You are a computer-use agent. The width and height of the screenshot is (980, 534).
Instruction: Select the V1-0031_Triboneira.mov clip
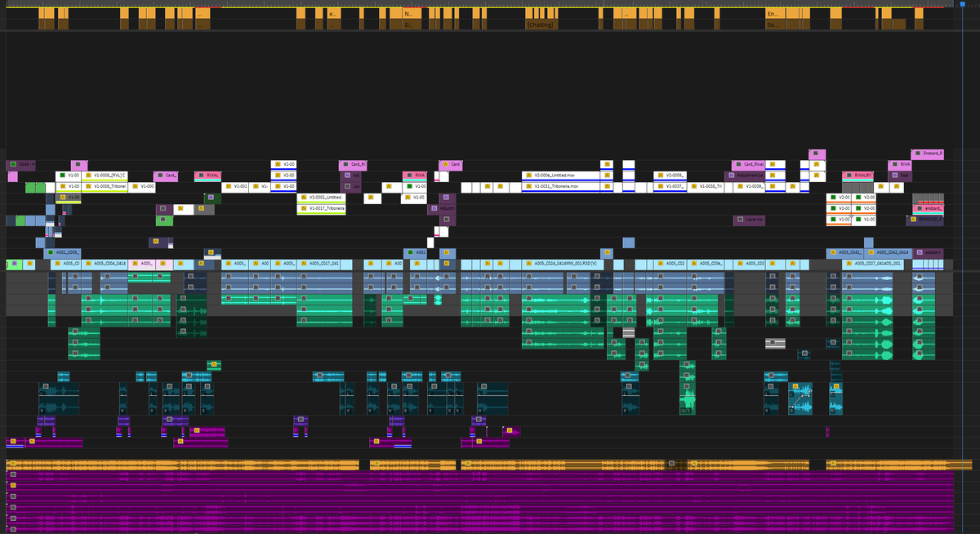(559, 187)
